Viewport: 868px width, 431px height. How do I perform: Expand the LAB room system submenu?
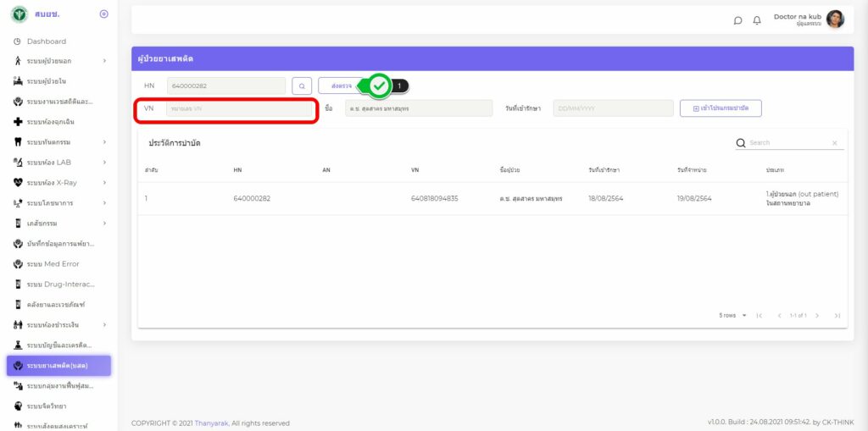pos(104,163)
